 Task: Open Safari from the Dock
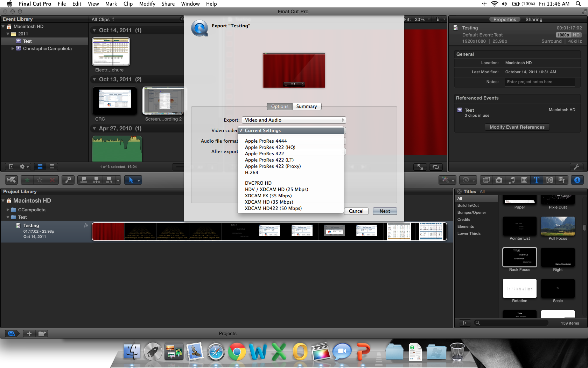pyautogui.click(x=216, y=352)
